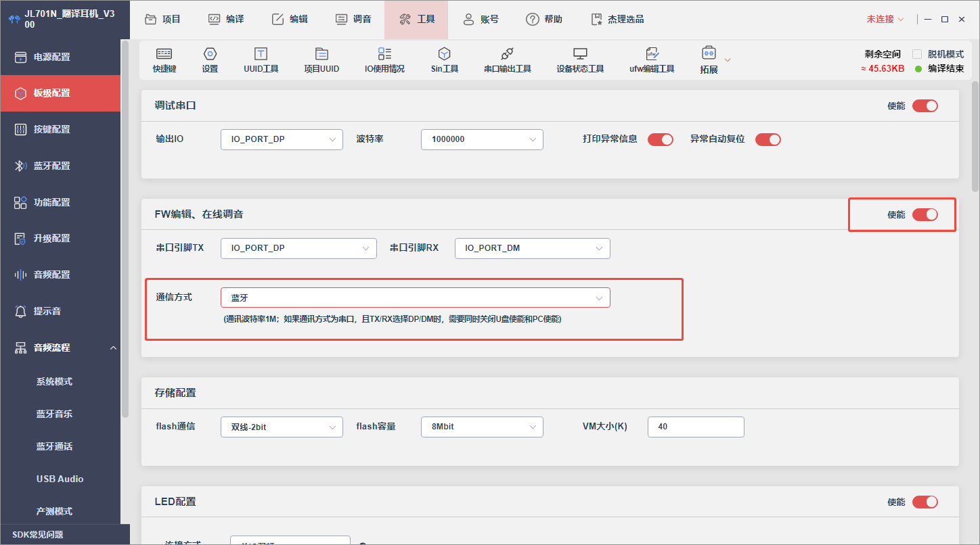
Task: Open the 通信方式 dropdown
Action: click(x=416, y=298)
